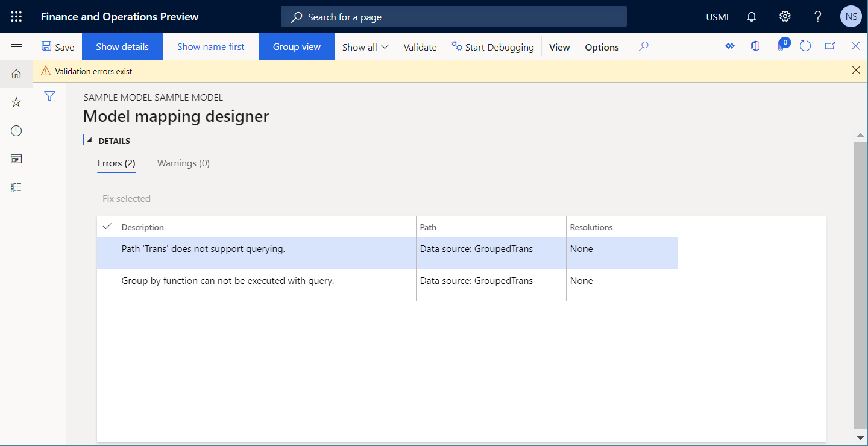The height and width of the screenshot is (446, 868).
Task: Collapse the DETAILS section
Action: 88,139
